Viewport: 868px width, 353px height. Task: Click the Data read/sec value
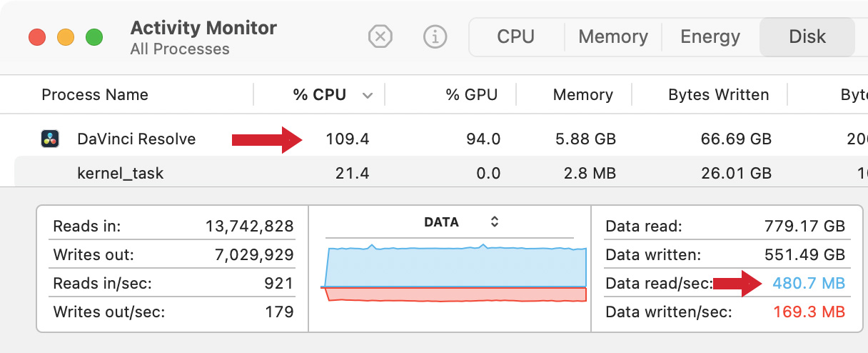(808, 284)
